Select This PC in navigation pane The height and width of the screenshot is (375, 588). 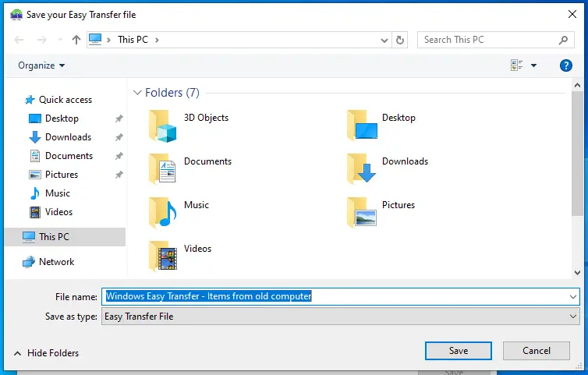[x=65, y=237]
